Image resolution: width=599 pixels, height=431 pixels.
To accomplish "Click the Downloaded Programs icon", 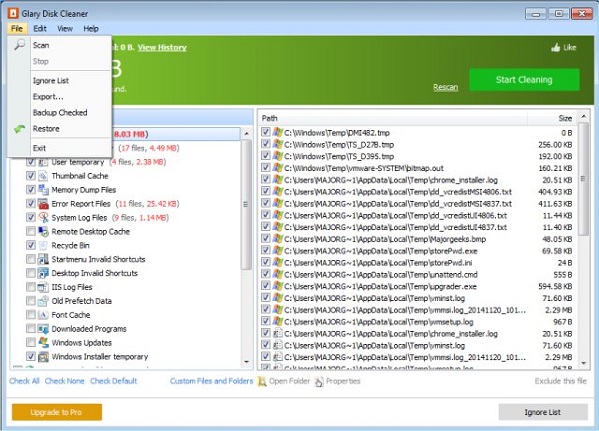I will coord(43,329).
